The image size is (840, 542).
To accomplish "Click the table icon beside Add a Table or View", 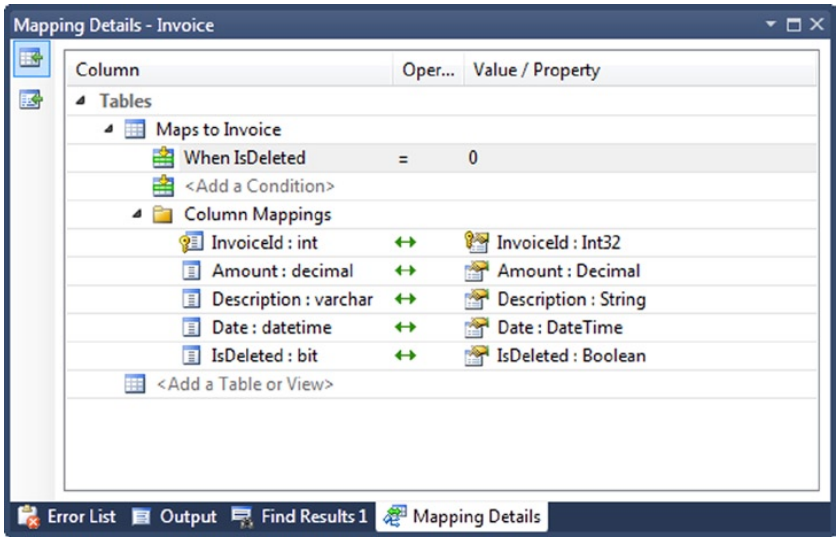I will 134,384.
